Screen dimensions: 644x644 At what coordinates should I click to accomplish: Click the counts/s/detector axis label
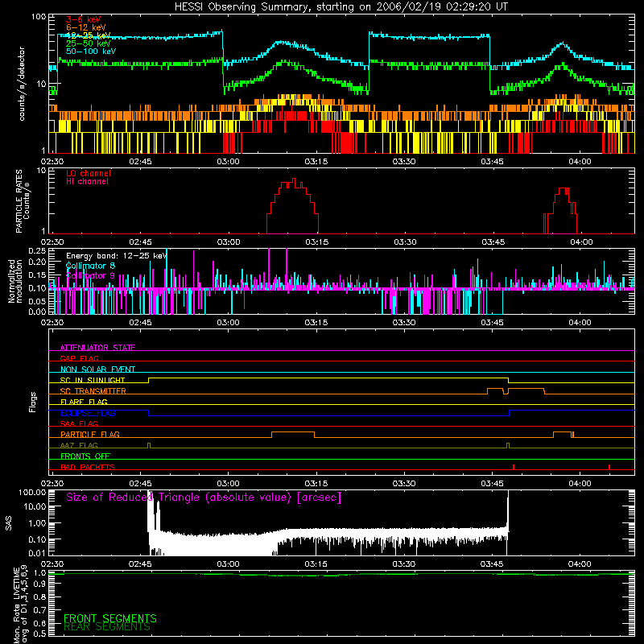22,84
